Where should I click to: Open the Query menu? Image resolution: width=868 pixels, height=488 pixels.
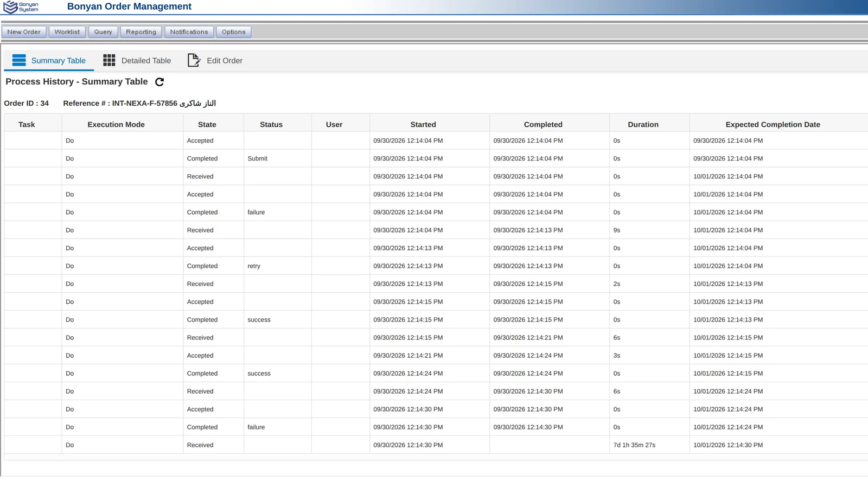[x=103, y=32]
